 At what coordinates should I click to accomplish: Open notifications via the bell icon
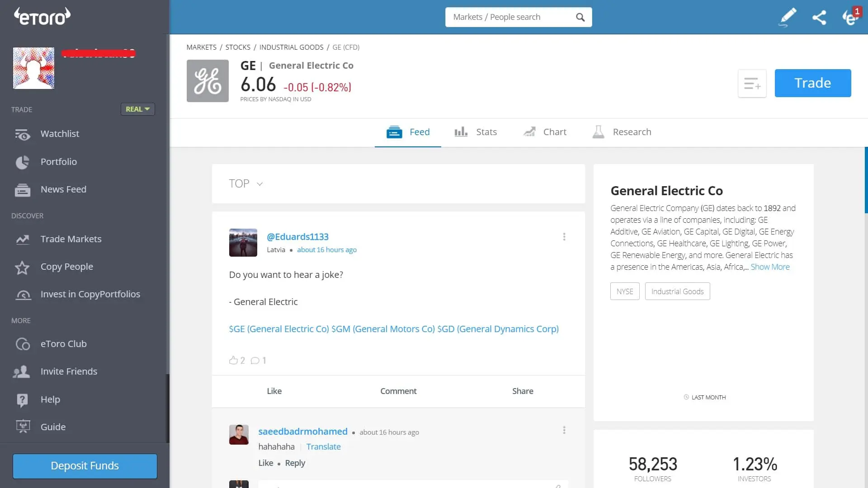pos(852,18)
